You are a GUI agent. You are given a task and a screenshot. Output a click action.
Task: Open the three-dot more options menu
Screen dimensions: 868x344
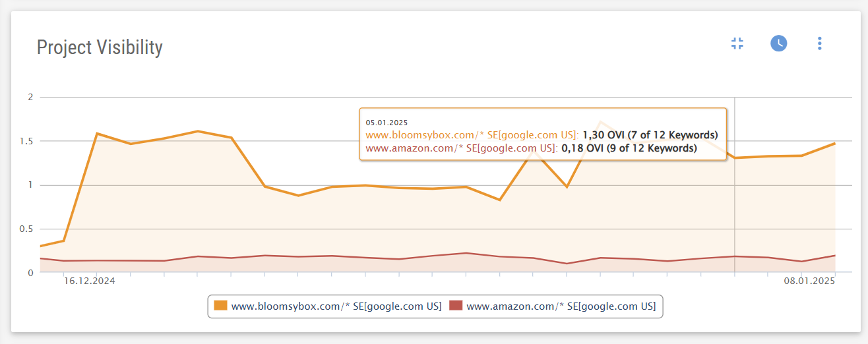click(820, 43)
